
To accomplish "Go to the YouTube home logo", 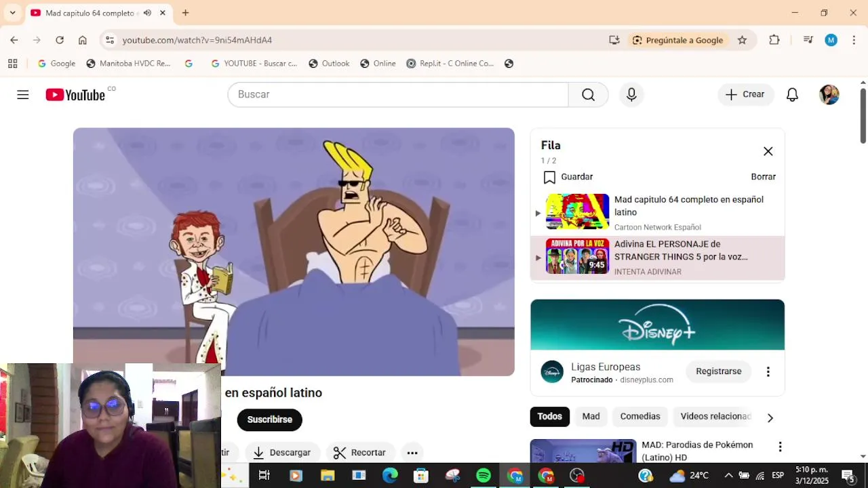I will pos(75,95).
